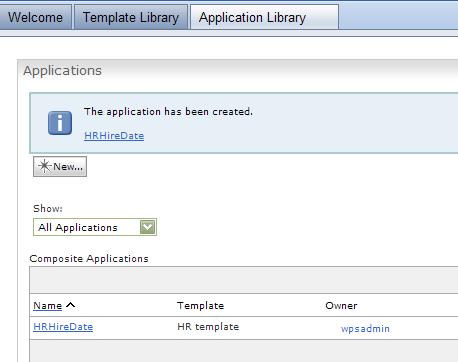Click the asterisk icon on New button
The width and height of the screenshot is (458, 362).
[x=44, y=166]
